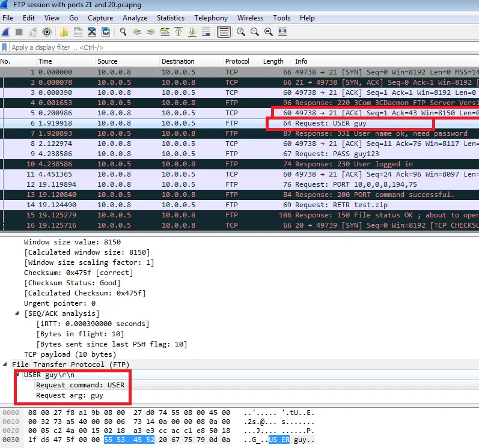479x448 pixels.
Task: Select the Request arg: guy line
Action: point(70,395)
